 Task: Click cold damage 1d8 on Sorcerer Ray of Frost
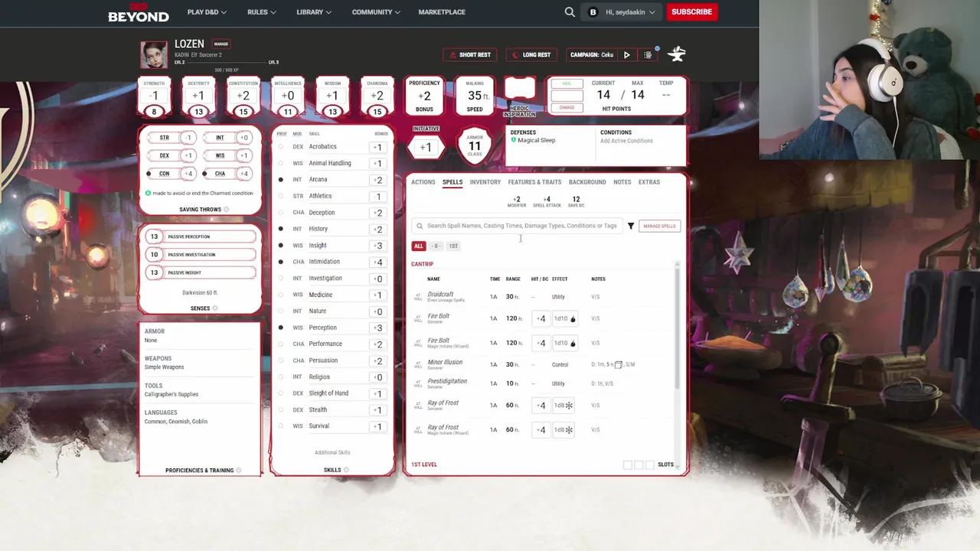(563, 406)
